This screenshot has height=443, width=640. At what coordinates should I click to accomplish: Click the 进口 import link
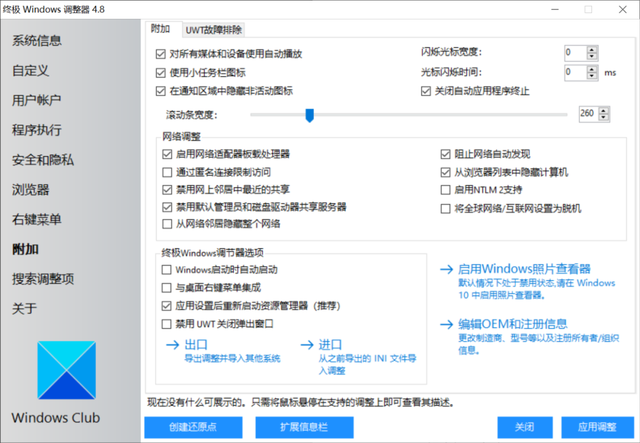[330, 345]
